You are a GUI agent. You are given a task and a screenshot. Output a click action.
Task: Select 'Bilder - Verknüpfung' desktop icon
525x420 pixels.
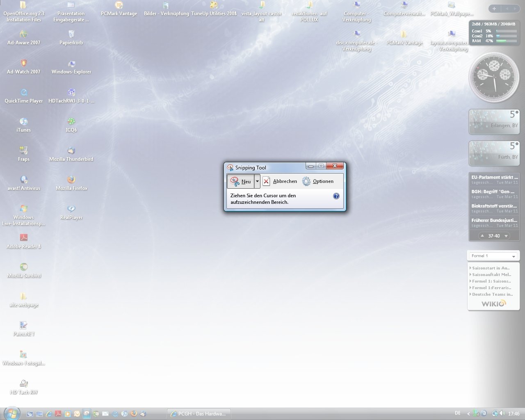(167, 8)
